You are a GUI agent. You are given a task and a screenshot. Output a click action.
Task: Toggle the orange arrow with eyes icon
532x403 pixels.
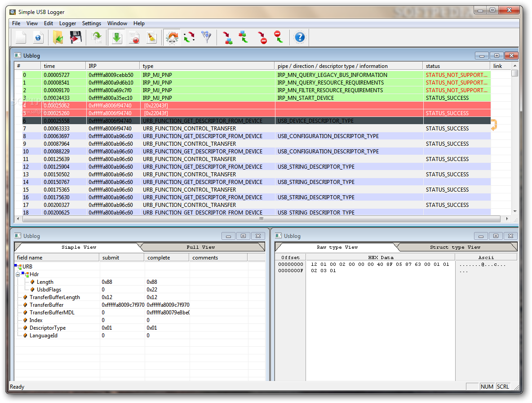click(172, 37)
